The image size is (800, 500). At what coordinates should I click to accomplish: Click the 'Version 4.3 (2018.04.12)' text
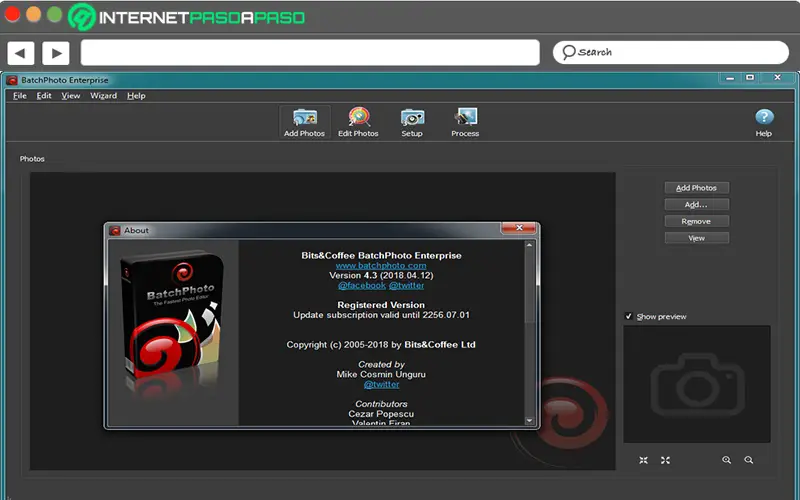[x=381, y=276]
